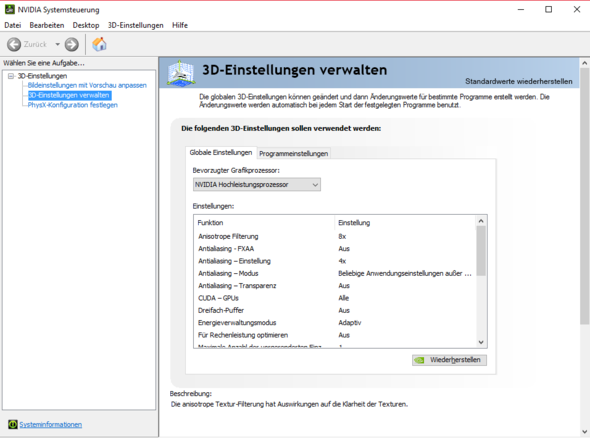Viewport: 590px width, 438px height.
Task: Select the Antialiasing – Modus row
Action: [335, 274]
